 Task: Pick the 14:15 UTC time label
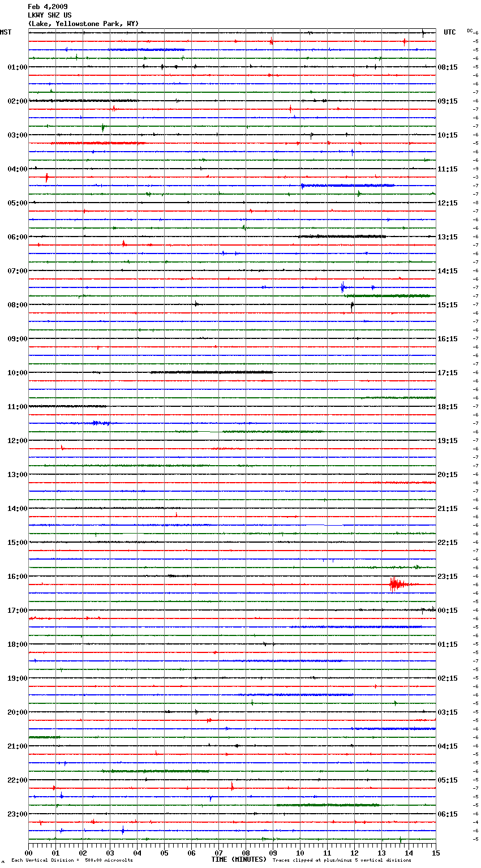(448, 271)
